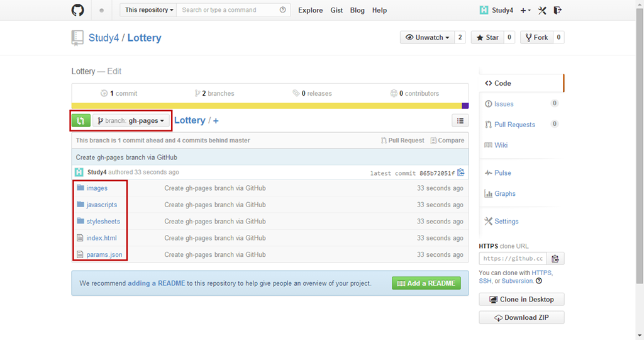Switch clone URL to SSH
644x340 pixels.
[485, 281]
